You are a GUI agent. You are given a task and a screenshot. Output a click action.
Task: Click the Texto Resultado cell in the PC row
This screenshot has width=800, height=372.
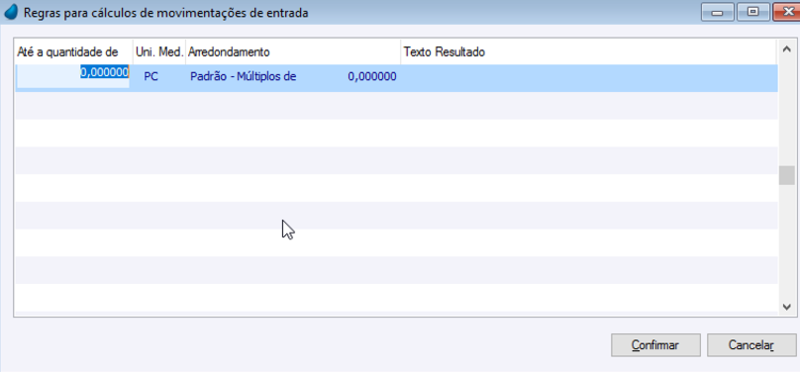589,77
